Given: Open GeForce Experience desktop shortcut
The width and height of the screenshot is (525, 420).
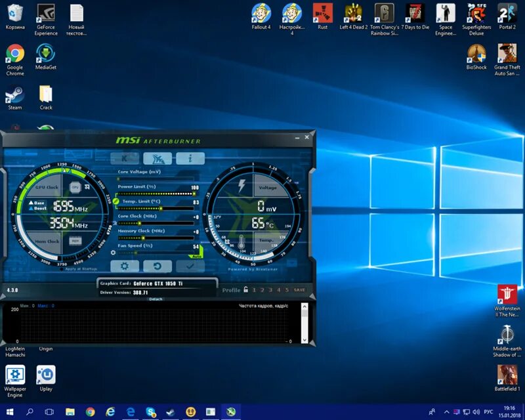Looking at the screenshot, I should point(46,20).
